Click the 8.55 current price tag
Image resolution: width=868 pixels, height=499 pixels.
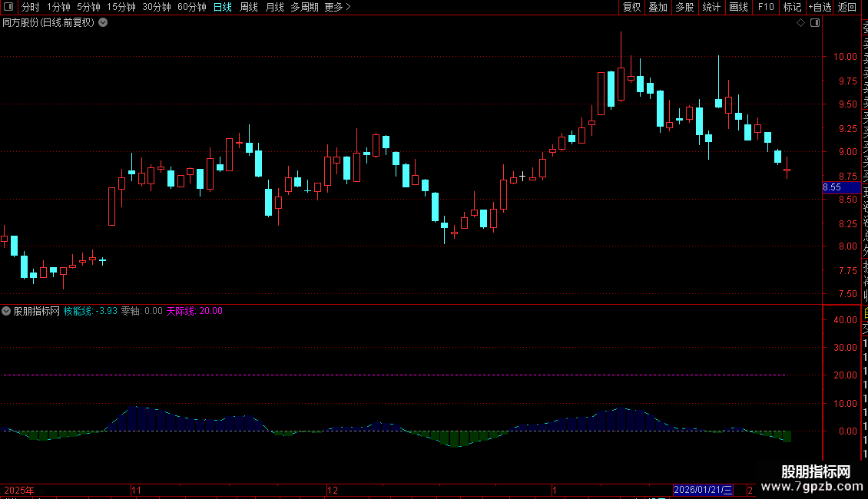[841, 187]
